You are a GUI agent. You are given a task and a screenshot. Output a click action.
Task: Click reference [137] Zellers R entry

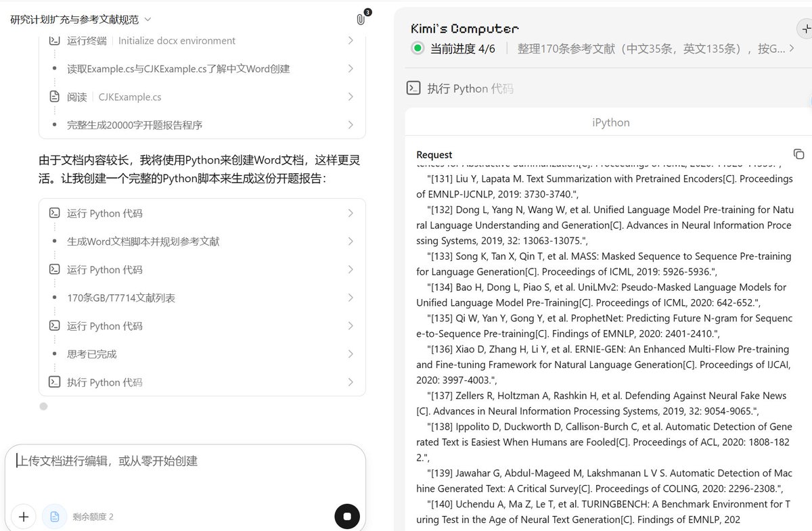point(602,403)
